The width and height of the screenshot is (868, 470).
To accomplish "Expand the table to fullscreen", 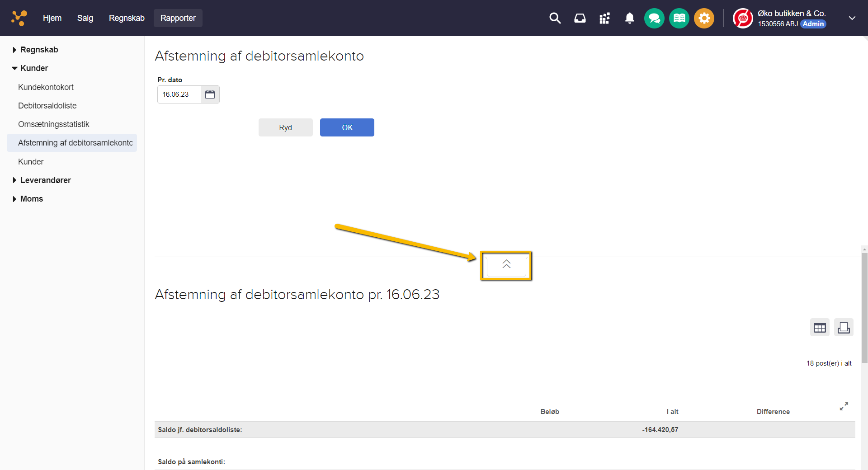I will tap(844, 407).
